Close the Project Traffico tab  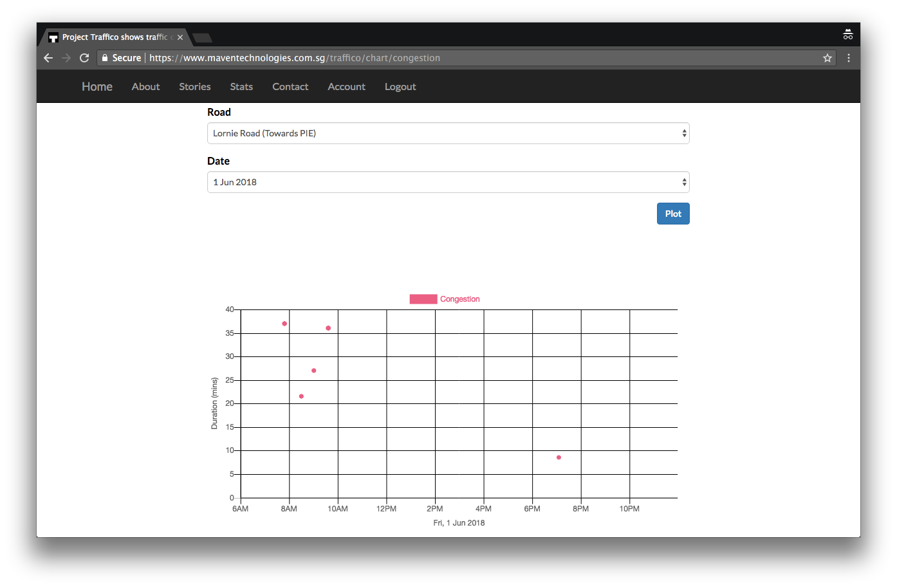click(180, 37)
